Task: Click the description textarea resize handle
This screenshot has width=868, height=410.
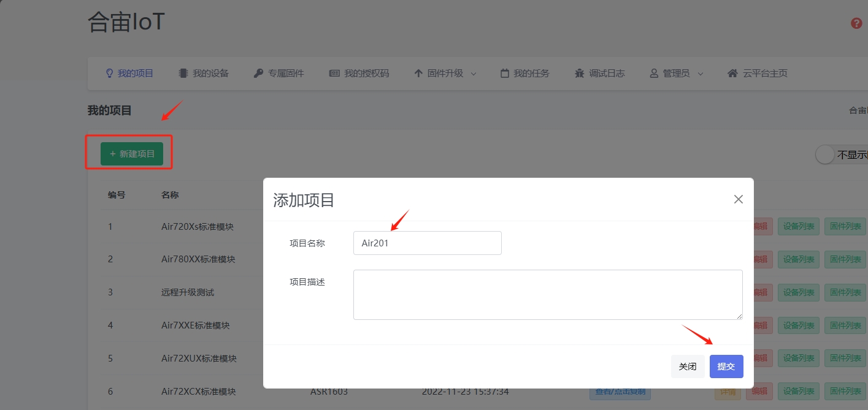Action: [739, 316]
